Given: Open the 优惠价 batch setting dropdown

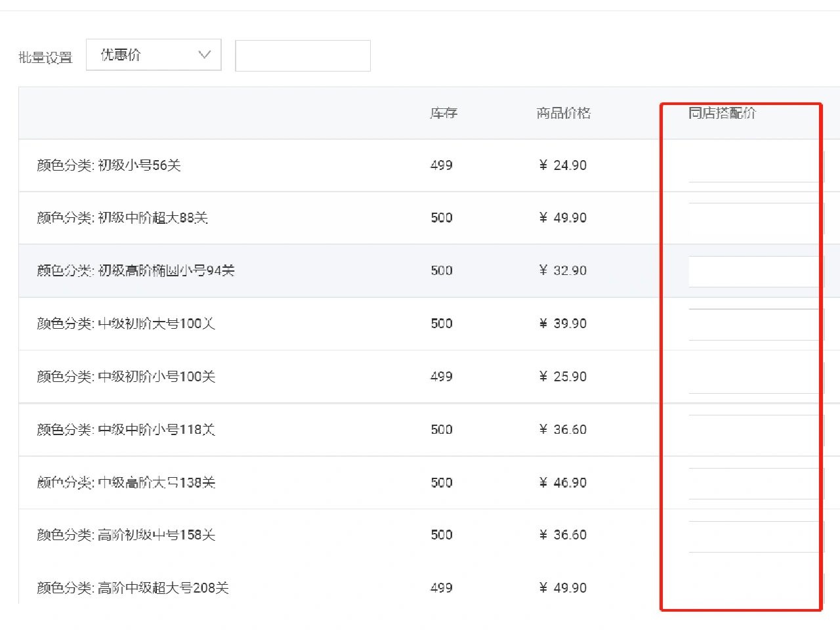Looking at the screenshot, I should point(154,55).
